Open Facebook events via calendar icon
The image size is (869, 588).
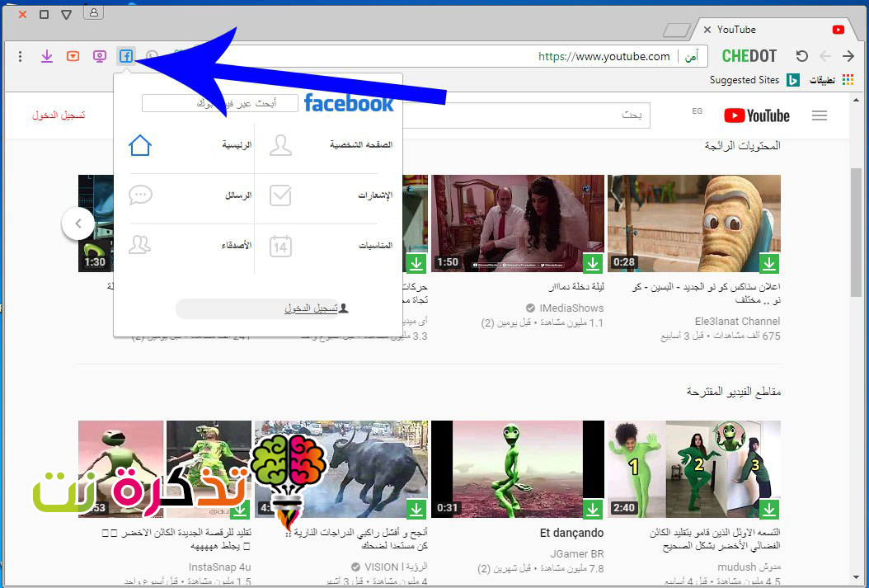pos(280,246)
